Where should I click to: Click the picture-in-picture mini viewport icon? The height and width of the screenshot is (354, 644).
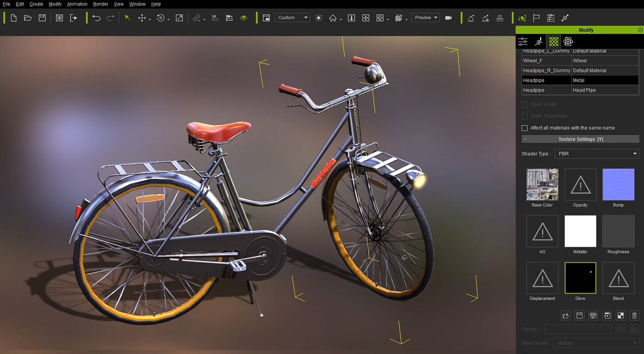click(x=266, y=18)
